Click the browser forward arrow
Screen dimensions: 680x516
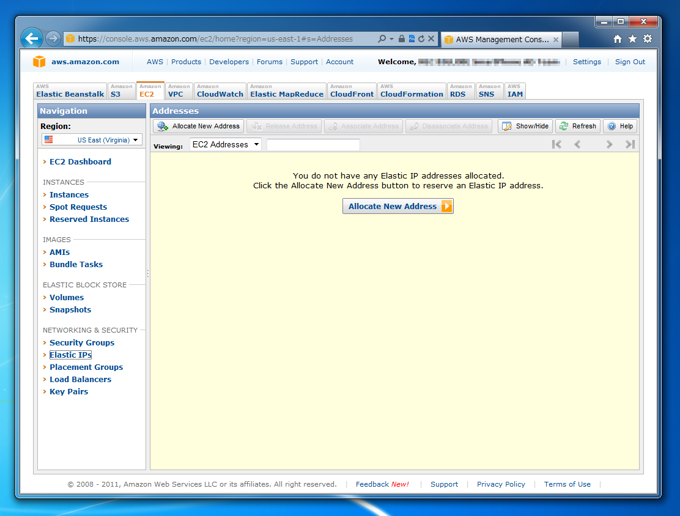coord(53,39)
